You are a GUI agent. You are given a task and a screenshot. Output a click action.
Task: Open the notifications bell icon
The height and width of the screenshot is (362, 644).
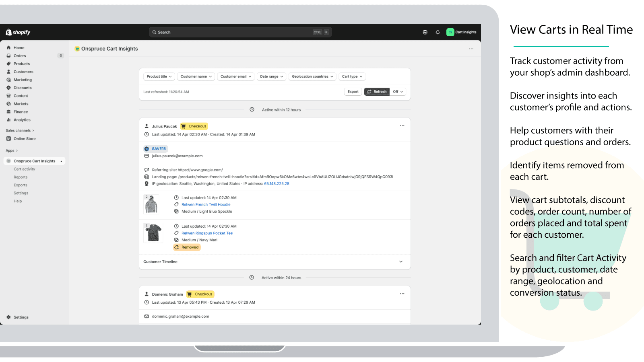[438, 32]
